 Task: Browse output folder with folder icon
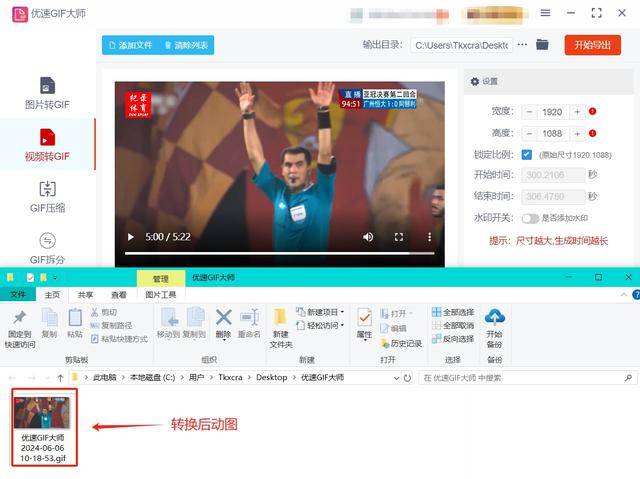click(x=542, y=45)
